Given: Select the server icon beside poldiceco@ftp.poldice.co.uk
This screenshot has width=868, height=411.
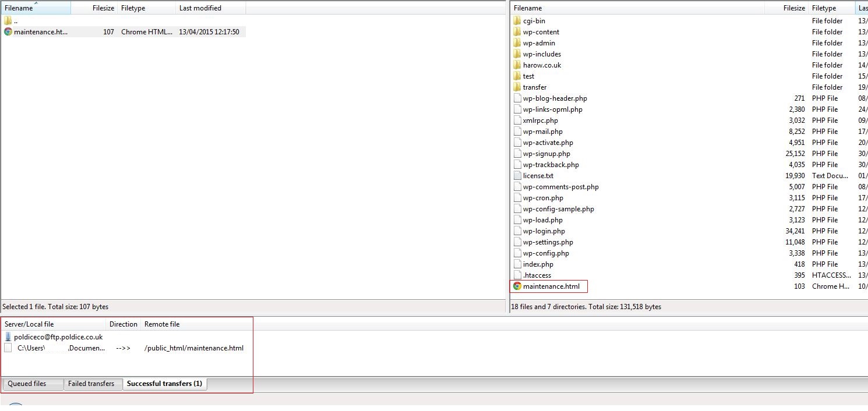Looking at the screenshot, I should click(x=8, y=337).
